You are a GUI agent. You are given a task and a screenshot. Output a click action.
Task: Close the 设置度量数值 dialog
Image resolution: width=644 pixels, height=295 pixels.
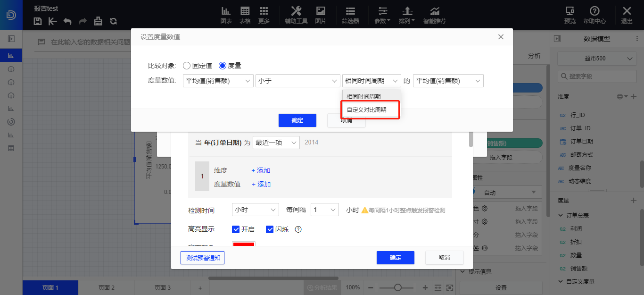(501, 37)
